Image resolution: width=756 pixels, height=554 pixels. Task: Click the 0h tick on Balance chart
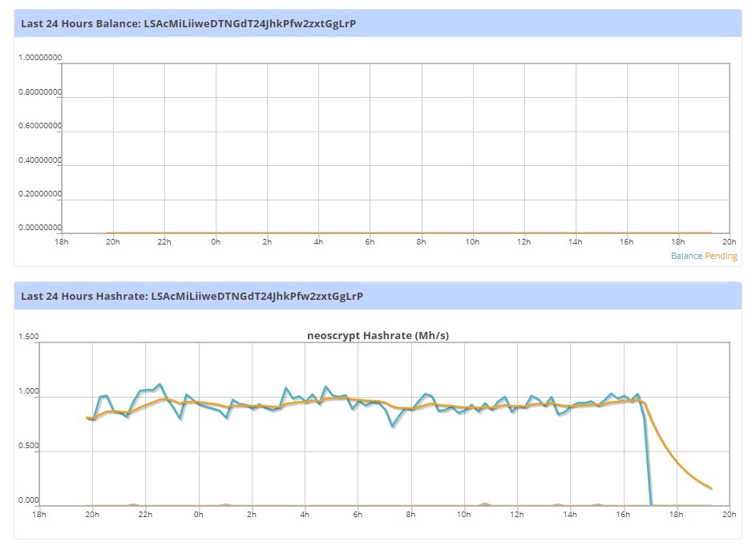[x=216, y=241]
